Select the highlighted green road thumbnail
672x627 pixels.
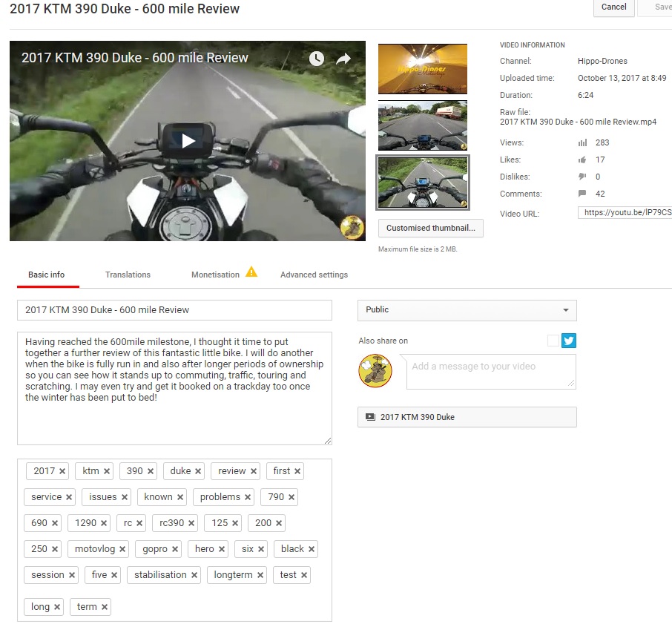[x=423, y=183]
